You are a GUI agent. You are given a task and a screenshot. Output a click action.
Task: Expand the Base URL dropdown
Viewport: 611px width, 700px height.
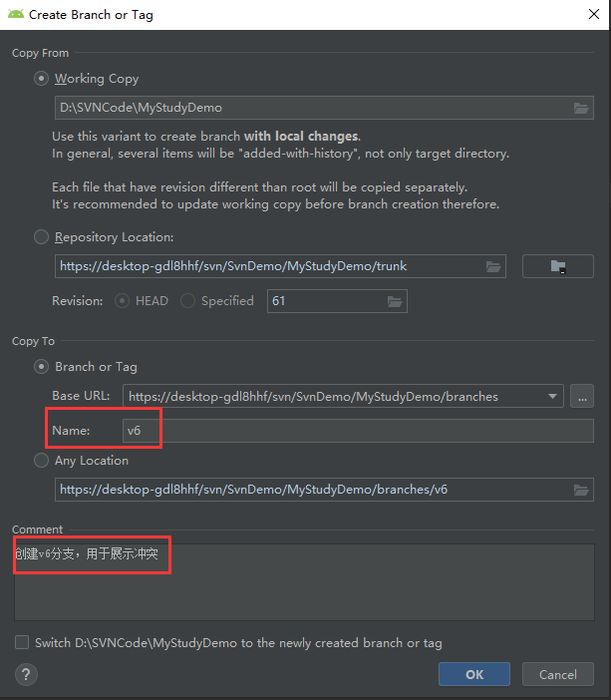552,397
